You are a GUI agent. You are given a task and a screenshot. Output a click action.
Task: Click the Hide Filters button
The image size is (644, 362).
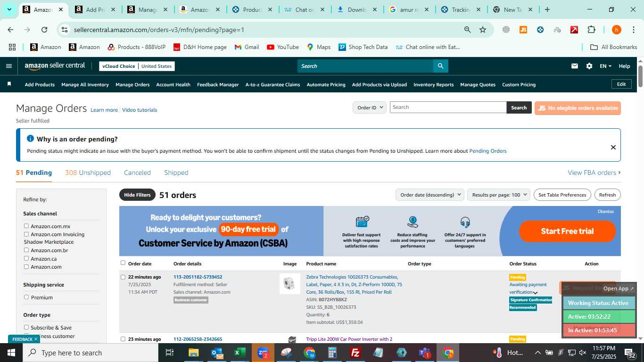137,195
